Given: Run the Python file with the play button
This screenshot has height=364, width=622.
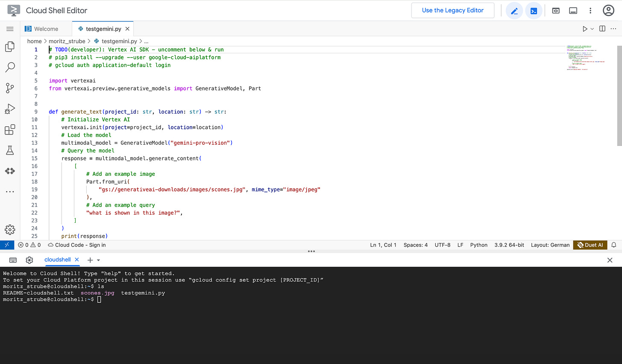Looking at the screenshot, I should 585,29.
